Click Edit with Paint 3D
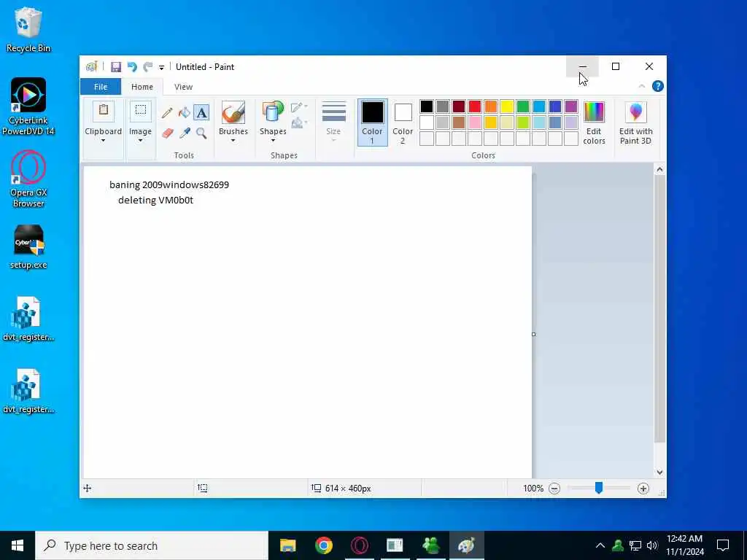This screenshot has width=747, height=560. [635, 122]
